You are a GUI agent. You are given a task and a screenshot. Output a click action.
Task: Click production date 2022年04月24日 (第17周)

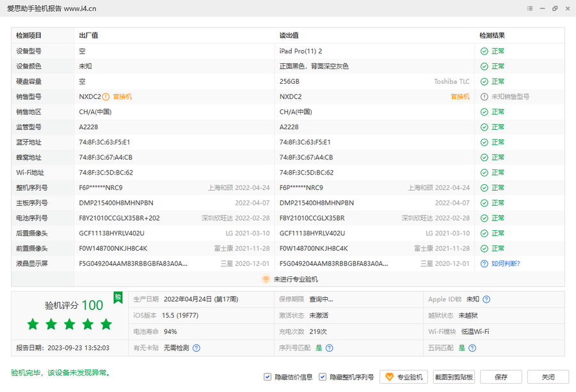click(201, 299)
